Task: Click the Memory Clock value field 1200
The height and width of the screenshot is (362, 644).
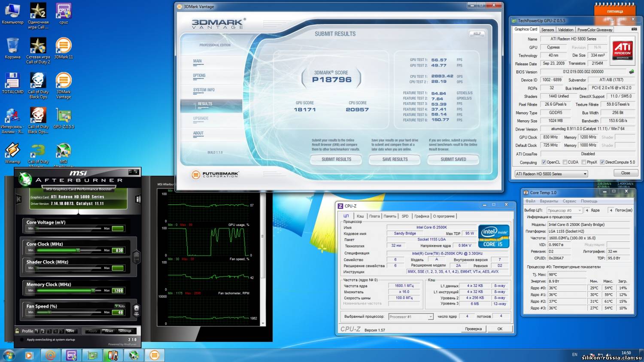Action: click(x=118, y=290)
